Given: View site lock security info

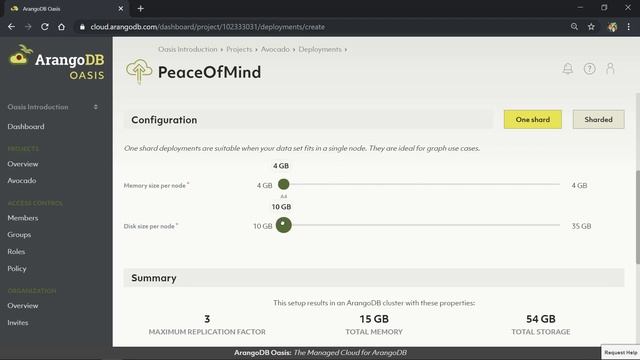Looking at the screenshot, I should 82,27.
